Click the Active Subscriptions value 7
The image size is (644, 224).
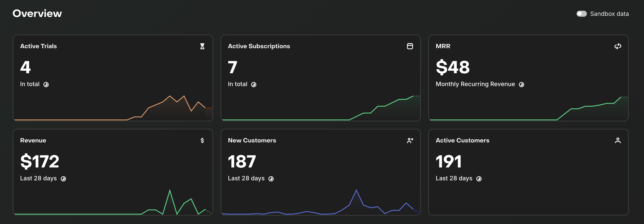click(233, 67)
